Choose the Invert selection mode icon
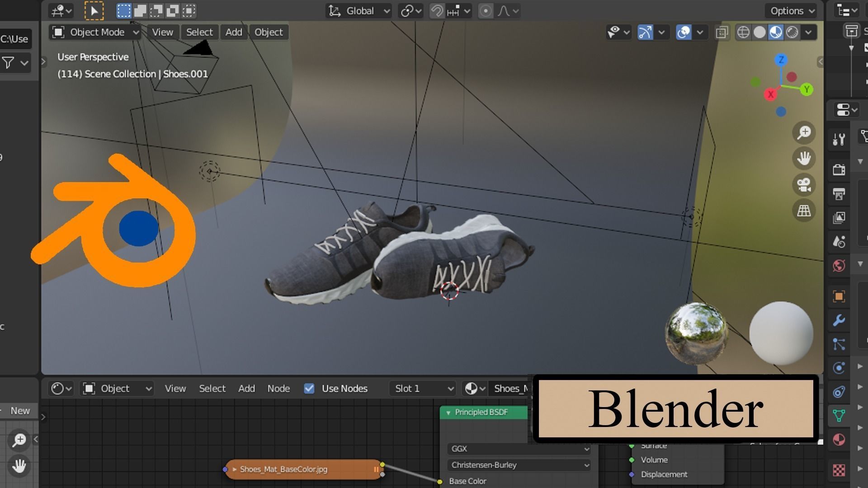 pos(173,10)
